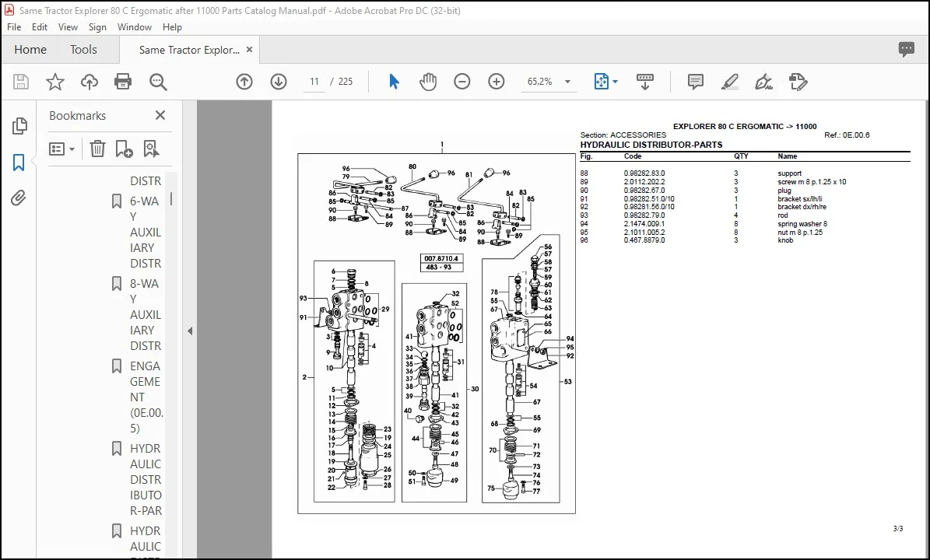Open the Page Thumbnails panel icon
Screen dimensions: 930x560
coord(19,126)
